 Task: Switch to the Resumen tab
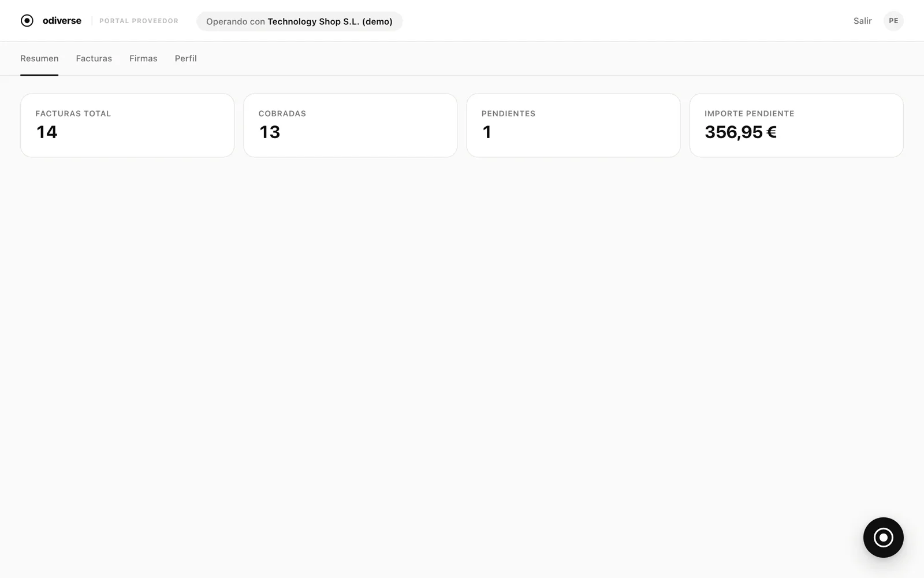(x=39, y=58)
